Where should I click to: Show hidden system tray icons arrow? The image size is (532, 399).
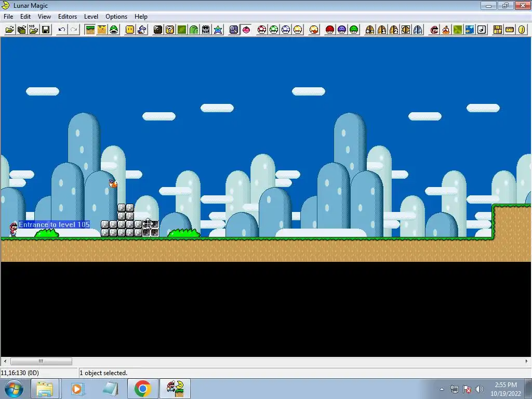coord(442,389)
